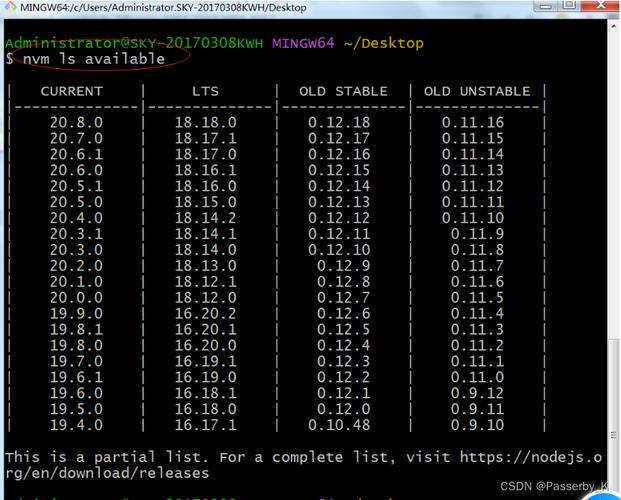Click old stable version 0.10.48

[x=339, y=425]
